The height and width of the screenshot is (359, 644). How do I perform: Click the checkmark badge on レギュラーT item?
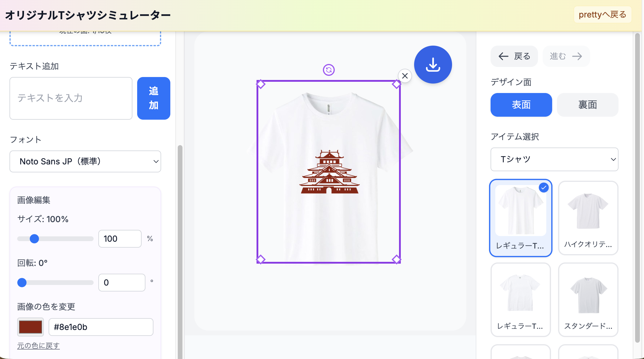[x=544, y=187]
